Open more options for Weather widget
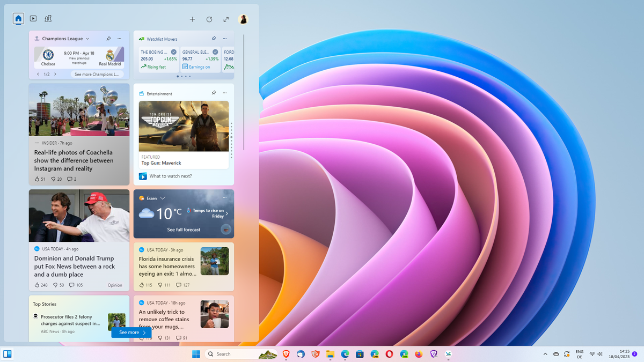 tap(224, 197)
